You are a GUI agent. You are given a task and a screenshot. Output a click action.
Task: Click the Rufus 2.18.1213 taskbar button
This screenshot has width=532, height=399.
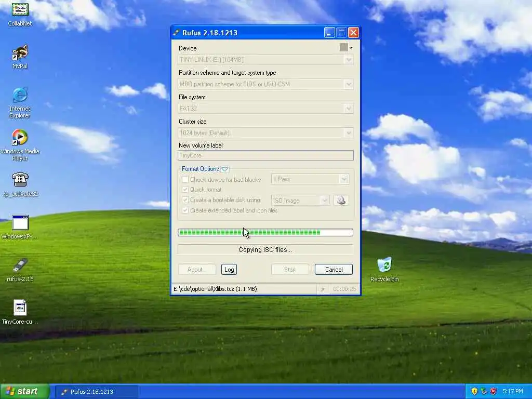tap(96, 392)
